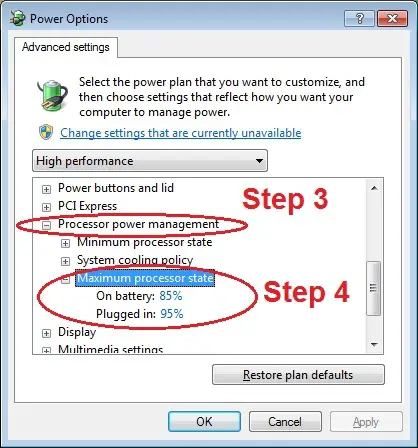Open the High performance power plan dropdown
The image size is (418, 448).
tap(150, 161)
